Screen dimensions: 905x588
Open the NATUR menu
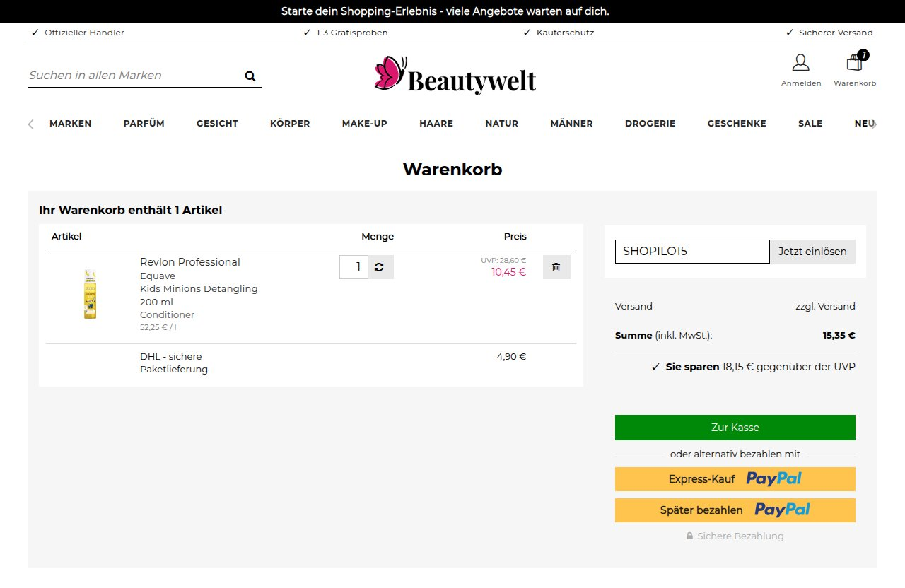[x=502, y=124]
